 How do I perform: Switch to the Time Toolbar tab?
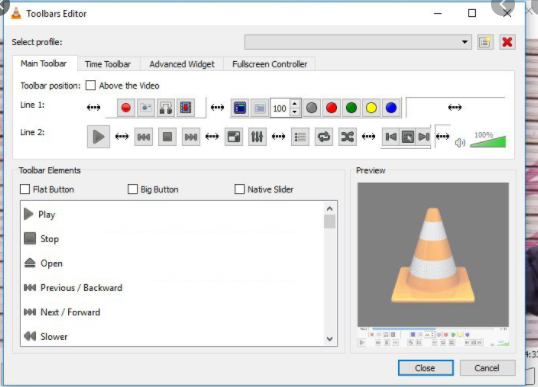point(108,64)
